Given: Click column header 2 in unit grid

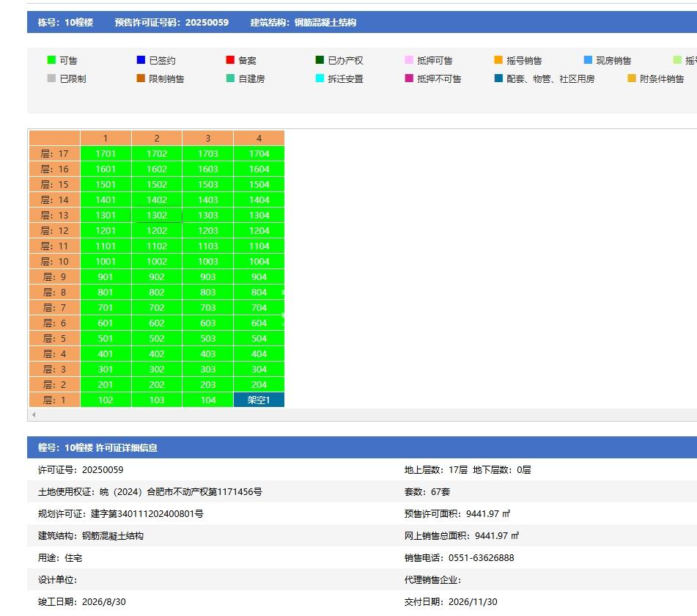Looking at the screenshot, I should (157, 139).
